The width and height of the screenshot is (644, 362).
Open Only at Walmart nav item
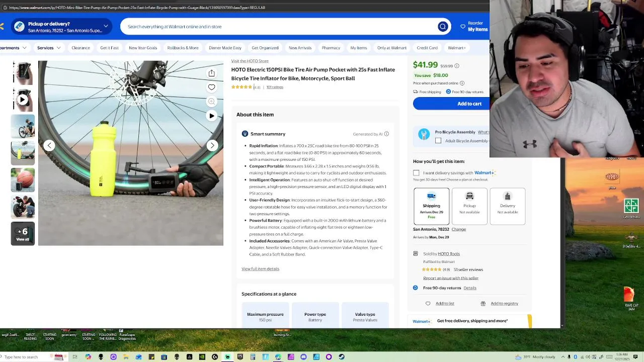click(x=391, y=48)
